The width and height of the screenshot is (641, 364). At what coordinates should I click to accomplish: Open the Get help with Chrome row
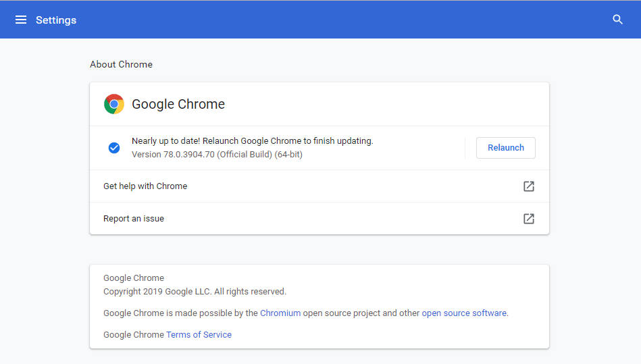point(319,186)
